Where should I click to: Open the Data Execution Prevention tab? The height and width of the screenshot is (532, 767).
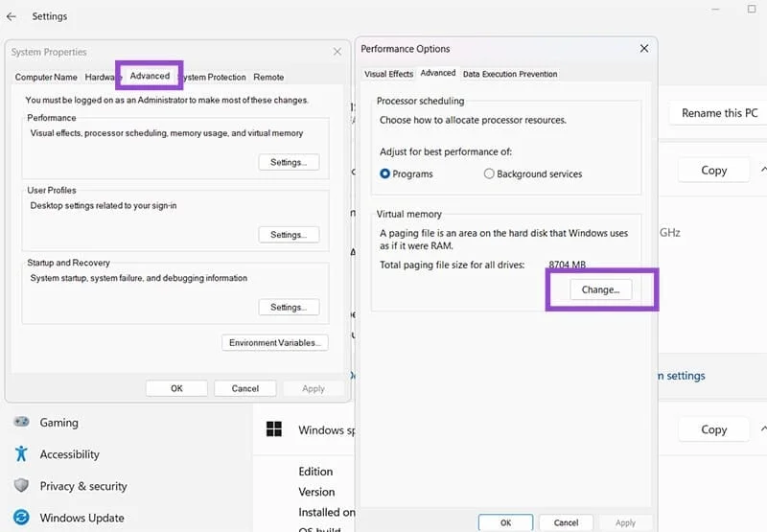pyautogui.click(x=509, y=74)
